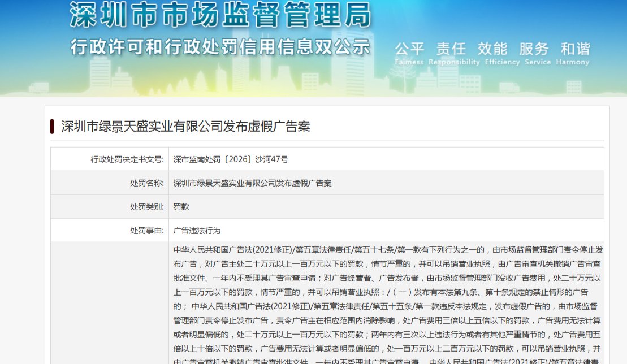Click the line starting 倍以上十倍以下的罚款
This screenshot has height=364, width=627.
[x=387, y=348]
